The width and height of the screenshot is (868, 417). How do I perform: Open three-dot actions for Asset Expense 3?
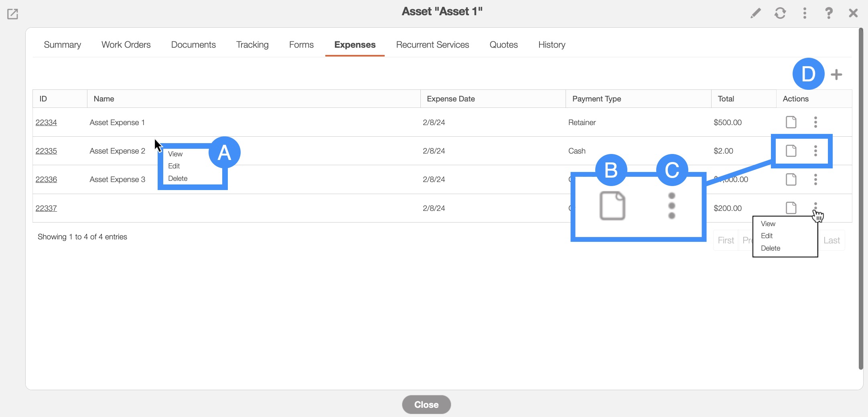click(815, 180)
